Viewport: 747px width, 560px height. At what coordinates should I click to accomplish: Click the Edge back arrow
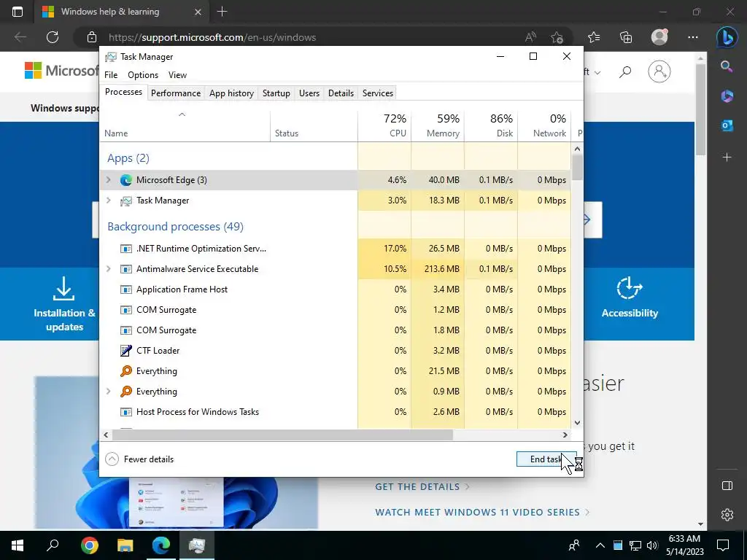point(20,37)
